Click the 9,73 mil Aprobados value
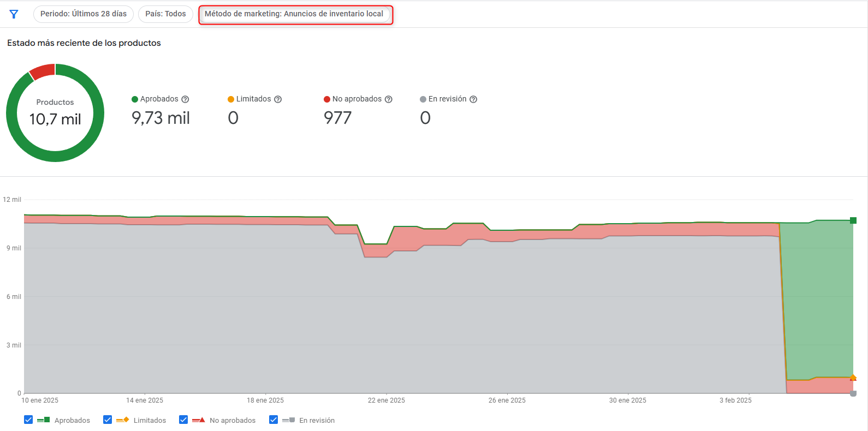Viewport: 868px width, 431px height. point(160,118)
